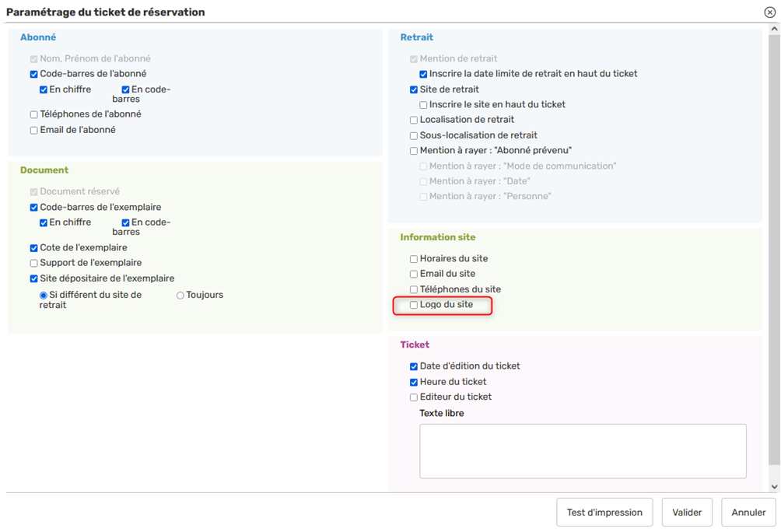This screenshot has height=532, width=781.
Task: Select the "Toujours" radio button
Action: click(x=180, y=296)
